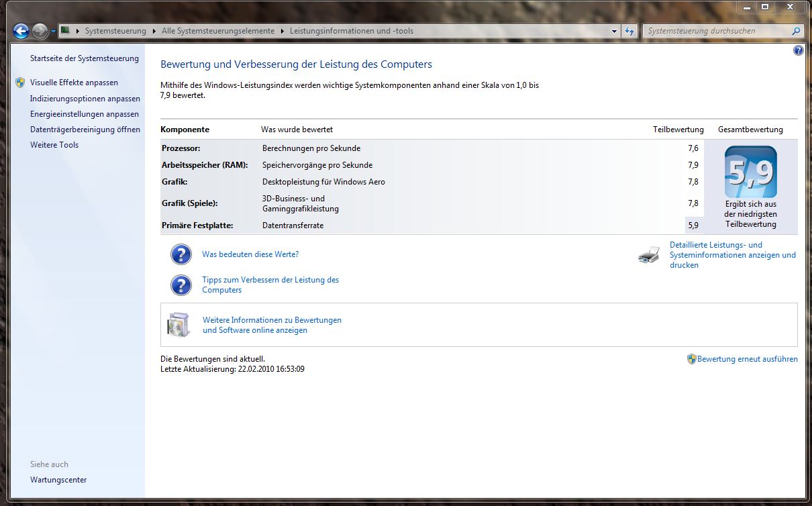Click the RAM score 7,9
812x506 pixels.
pos(693,165)
